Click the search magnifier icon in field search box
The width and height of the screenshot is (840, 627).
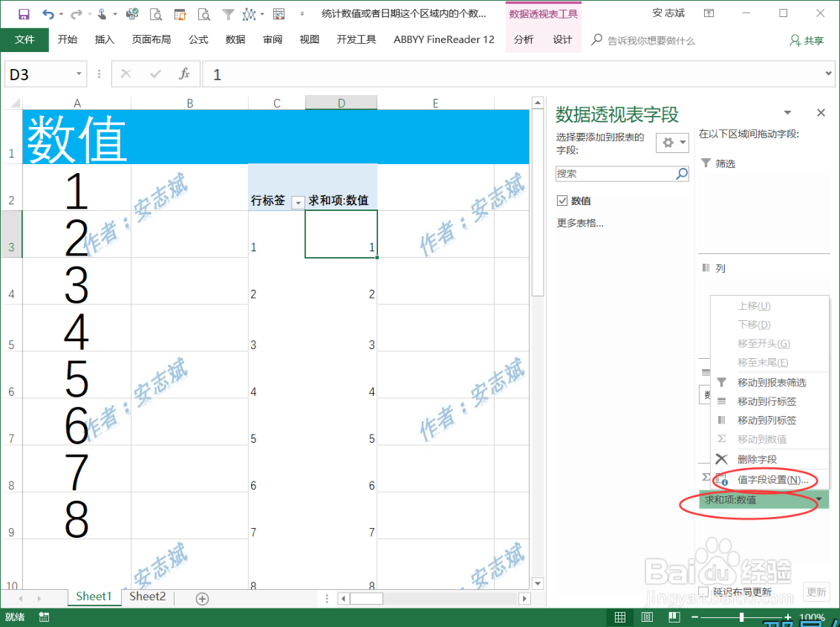681,173
